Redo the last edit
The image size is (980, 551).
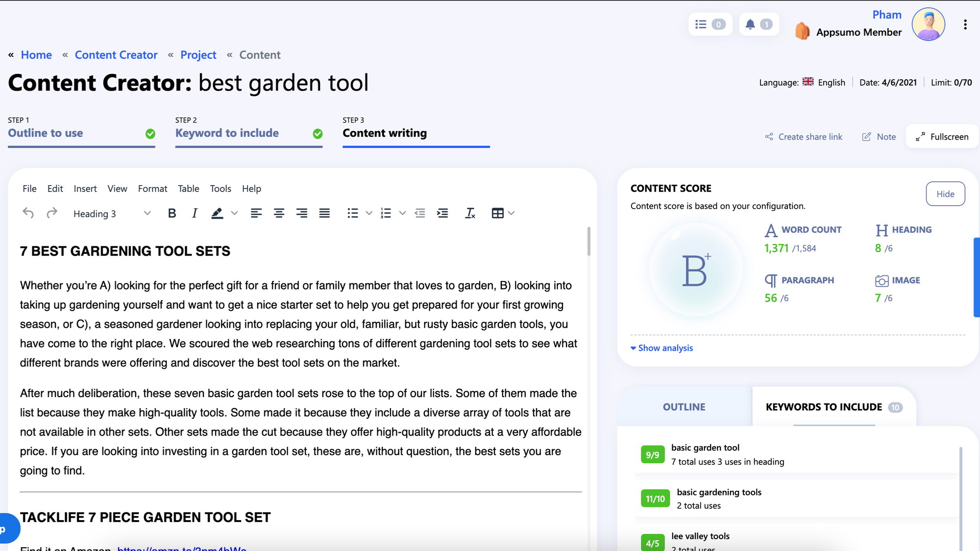52,213
